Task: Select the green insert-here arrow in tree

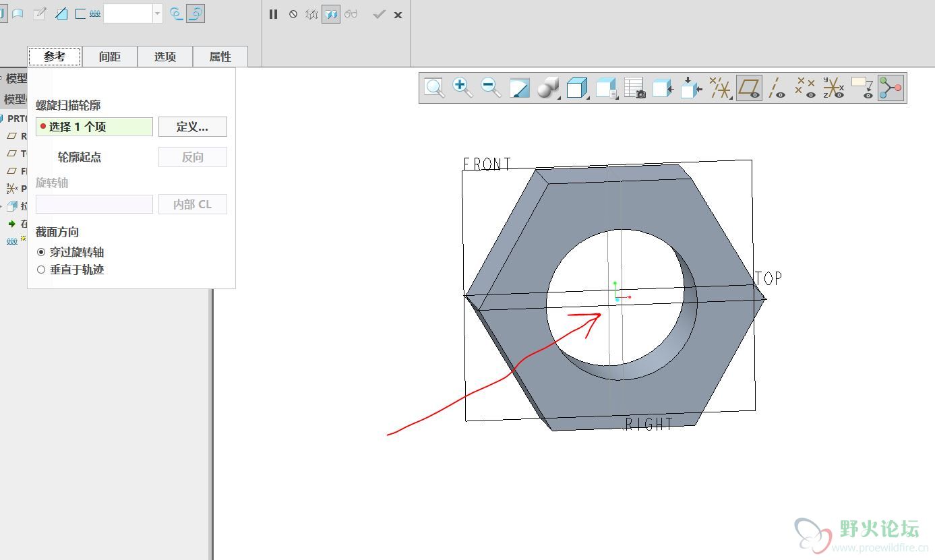Action: point(11,224)
